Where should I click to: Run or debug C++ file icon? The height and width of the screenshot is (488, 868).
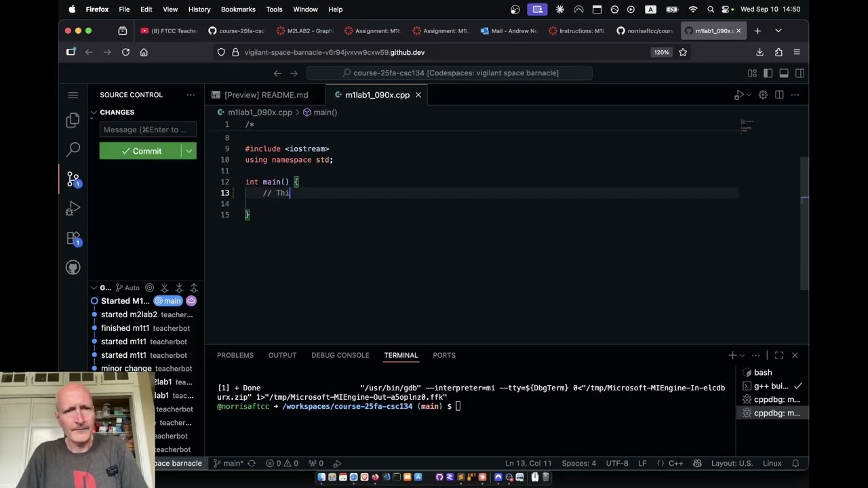(x=738, y=95)
